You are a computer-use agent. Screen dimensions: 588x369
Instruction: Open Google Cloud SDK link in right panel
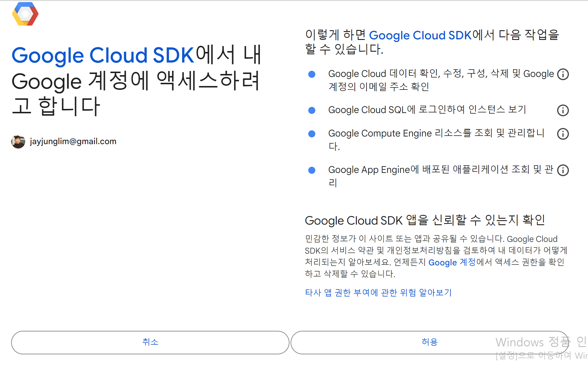tap(420, 35)
